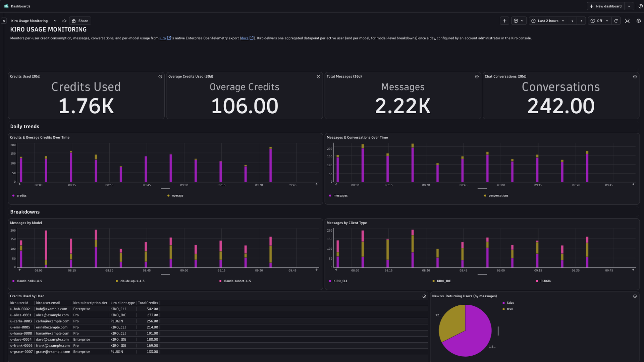Open the Kiro Usage Monitoring dashboard menu
644x362 pixels.
point(34,21)
